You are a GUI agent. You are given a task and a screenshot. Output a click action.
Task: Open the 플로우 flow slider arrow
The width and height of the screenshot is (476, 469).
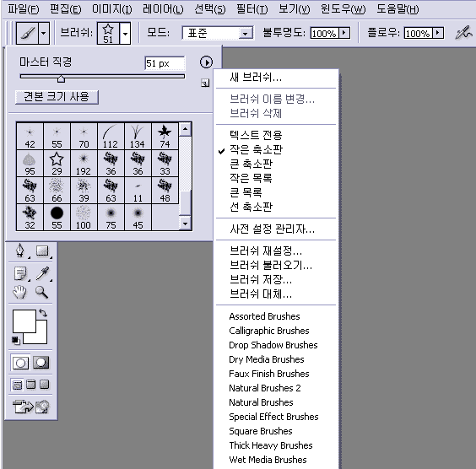(x=438, y=33)
